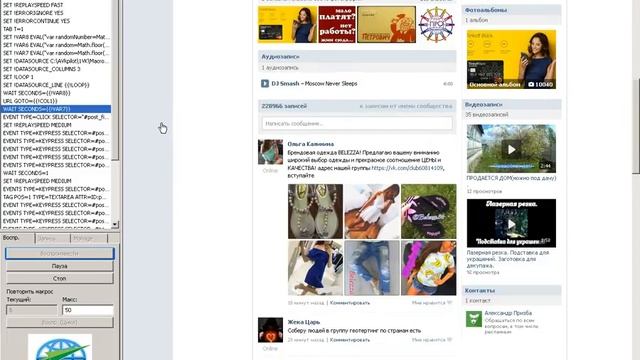Select the TAB T=1 line
Screen dimensions: 640x360
[56, 29]
